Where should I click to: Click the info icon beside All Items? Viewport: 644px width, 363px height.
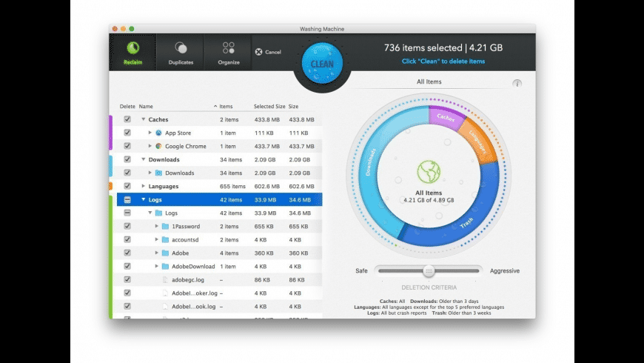click(517, 84)
